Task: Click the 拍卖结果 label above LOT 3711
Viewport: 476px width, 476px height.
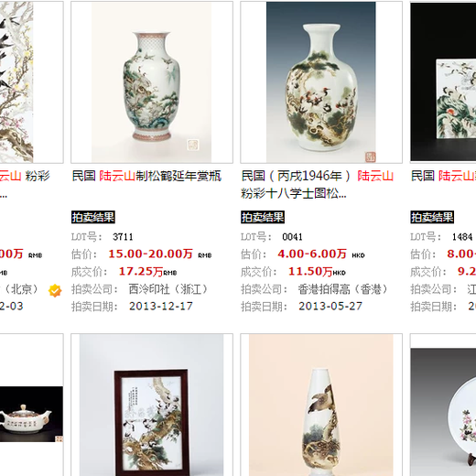Action: point(93,217)
